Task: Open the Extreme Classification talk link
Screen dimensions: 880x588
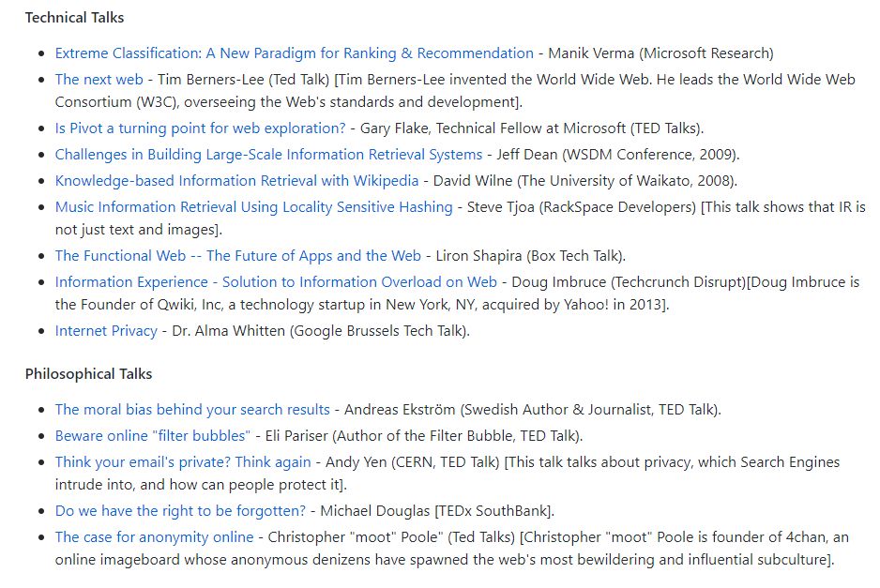Action: coord(294,53)
